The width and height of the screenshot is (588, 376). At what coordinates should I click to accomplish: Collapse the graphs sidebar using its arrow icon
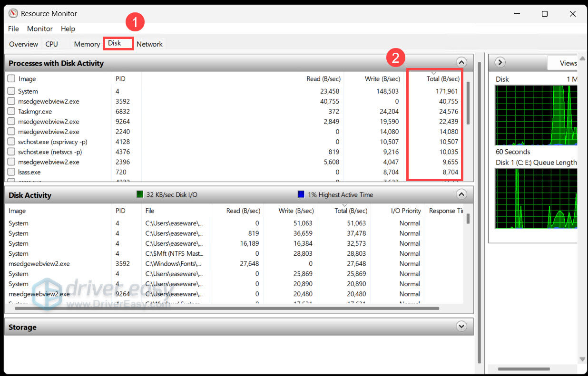point(500,62)
